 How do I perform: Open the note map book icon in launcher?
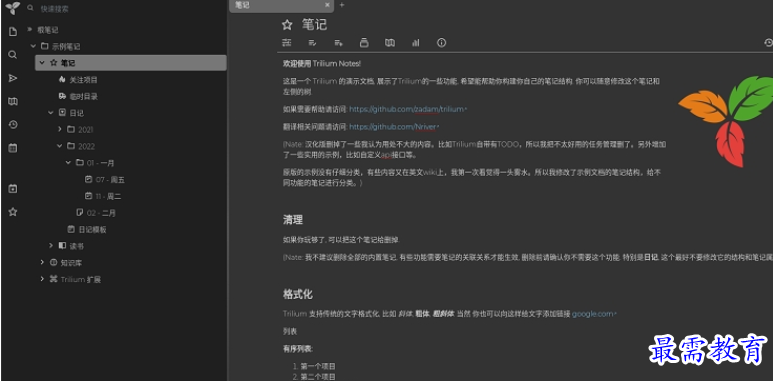pos(13,102)
